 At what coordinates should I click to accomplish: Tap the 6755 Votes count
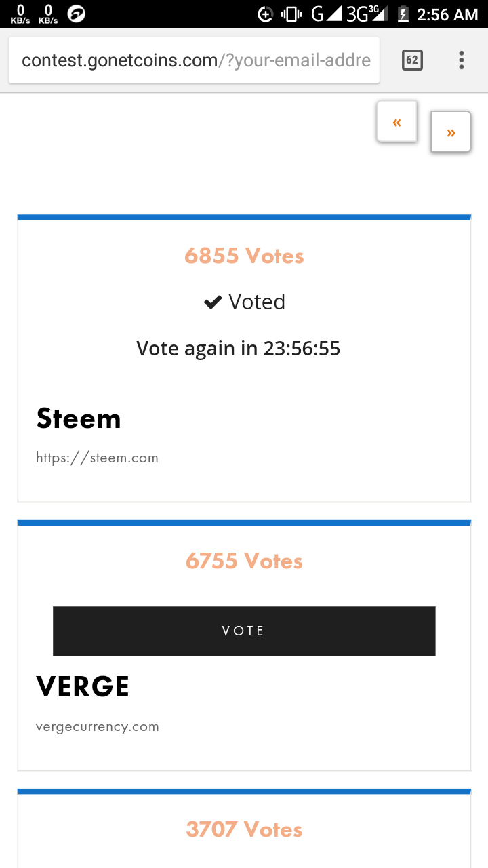coord(244,561)
